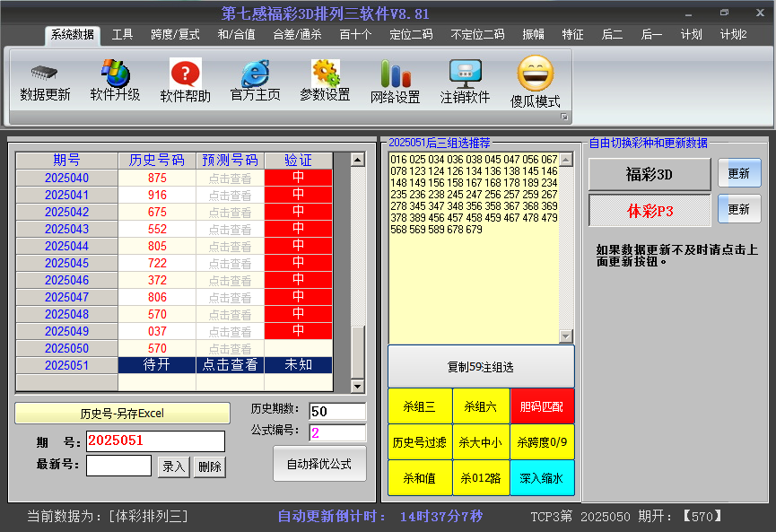Screen dimensions: 776x532
Task: View prediction 点击查看 for period 2025051
Action: [x=230, y=365]
